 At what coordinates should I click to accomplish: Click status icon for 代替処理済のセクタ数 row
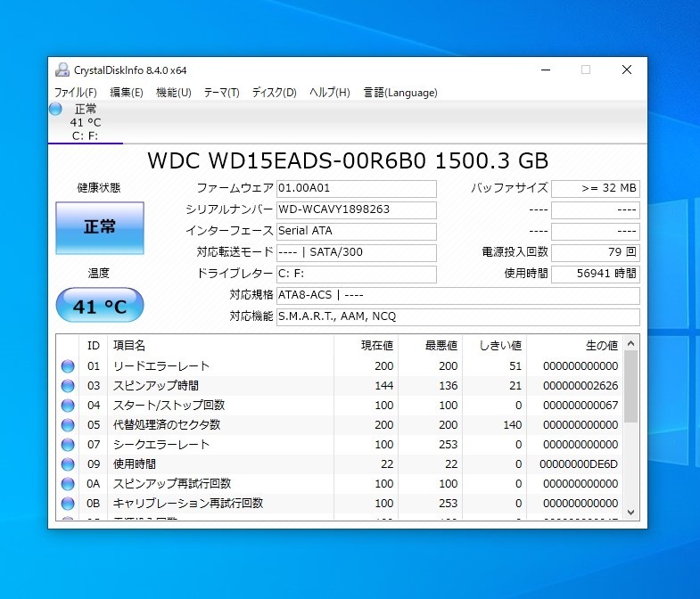pos(68,425)
